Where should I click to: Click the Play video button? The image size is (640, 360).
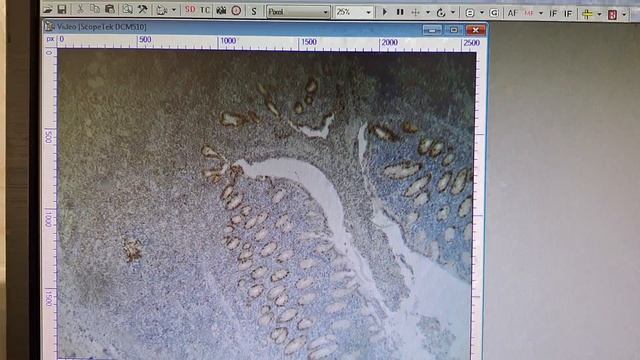[384, 12]
